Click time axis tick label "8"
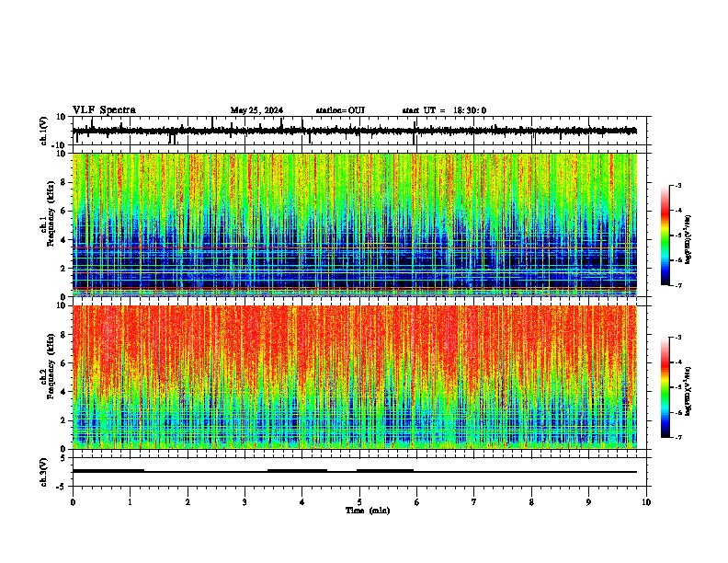This screenshot has height=563, width=728. (531, 502)
